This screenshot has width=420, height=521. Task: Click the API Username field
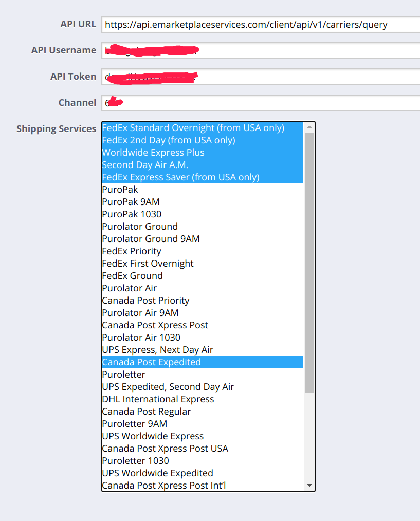(x=260, y=50)
